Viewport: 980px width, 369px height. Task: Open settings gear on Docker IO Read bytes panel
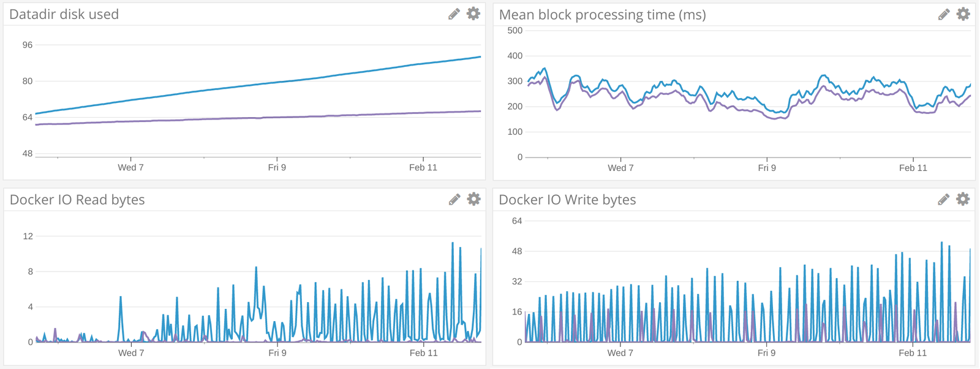click(472, 199)
